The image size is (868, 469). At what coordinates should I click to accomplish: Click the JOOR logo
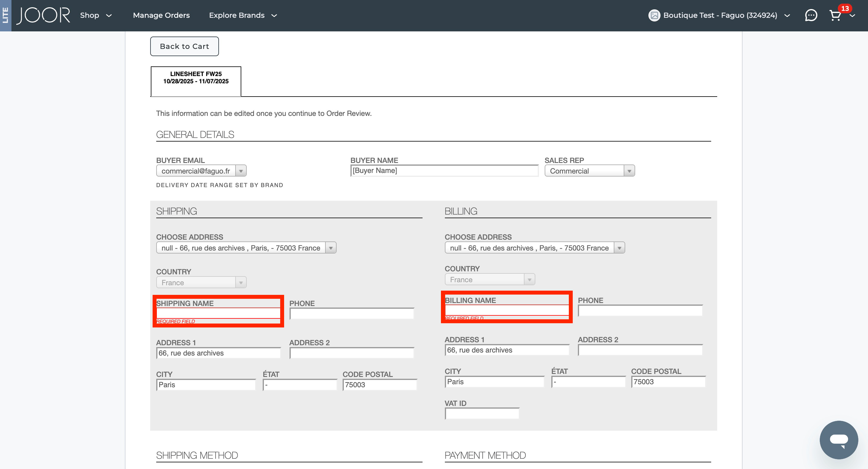pyautogui.click(x=43, y=15)
